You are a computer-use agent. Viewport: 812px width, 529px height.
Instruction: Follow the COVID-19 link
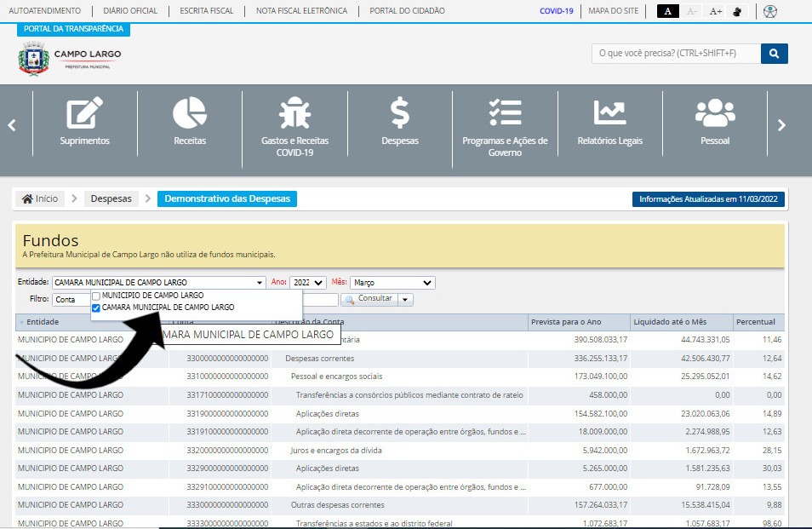[x=557, y=11]
